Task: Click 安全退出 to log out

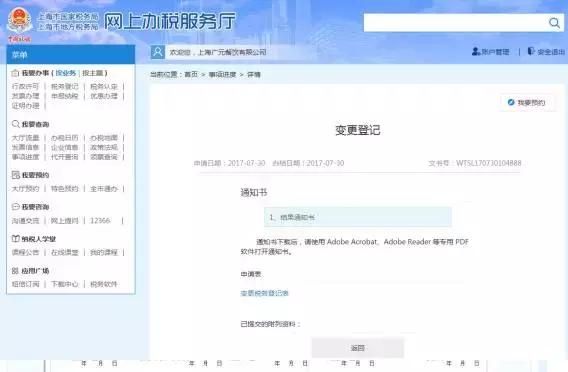Action: (x=546, y=52)
